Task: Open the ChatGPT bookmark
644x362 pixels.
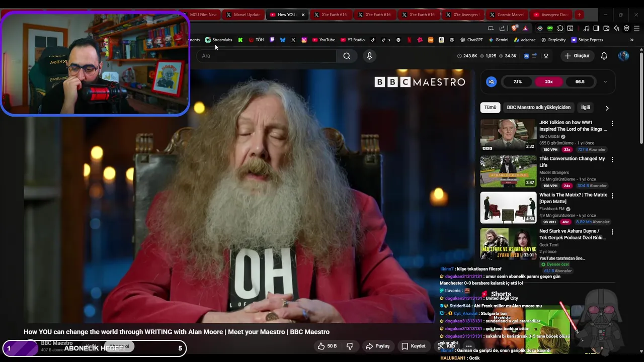Action: point(471,40)
